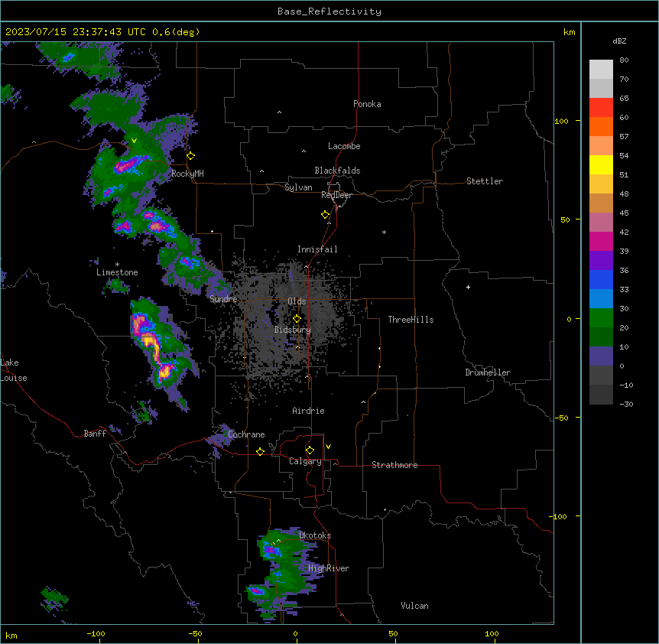The width and height of the screenshot is (659, 644).
Task: Select the bright yellow 54-51 dBZ legend swatch
Action: click(601, 165)
